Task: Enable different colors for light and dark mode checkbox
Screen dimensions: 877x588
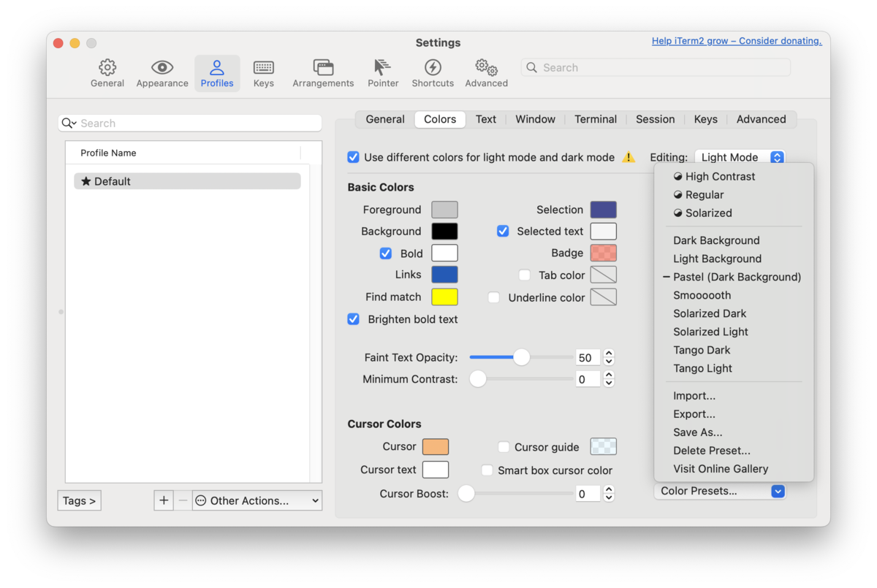Action: tap(353, 157)
